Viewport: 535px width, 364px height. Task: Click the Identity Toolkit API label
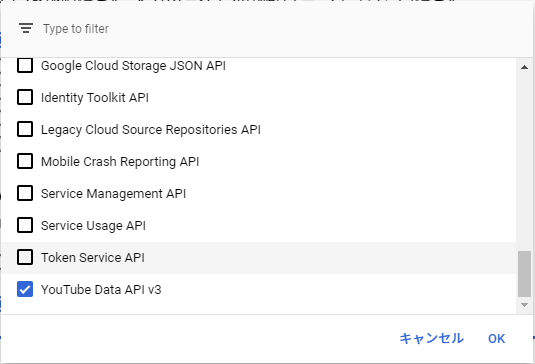tap(95, 98)
